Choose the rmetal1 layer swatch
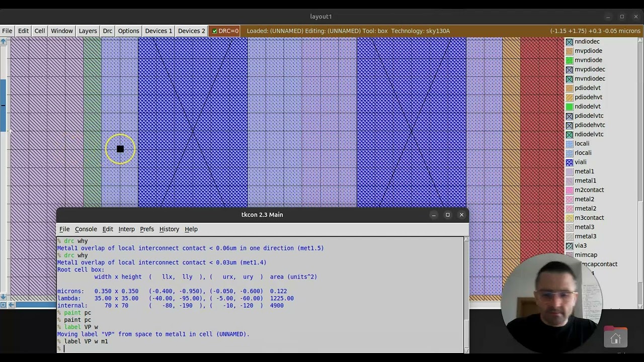The height and width of the screenshot is (362, 644). [x=570, y=181]
